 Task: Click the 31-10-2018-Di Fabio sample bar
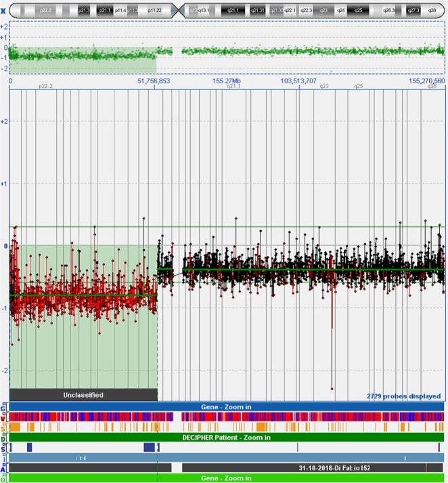[303, 468]
